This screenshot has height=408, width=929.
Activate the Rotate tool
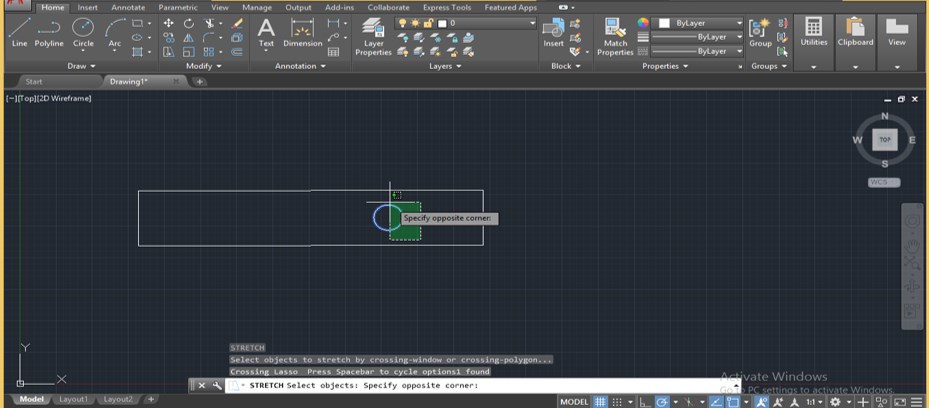point(188,23)
